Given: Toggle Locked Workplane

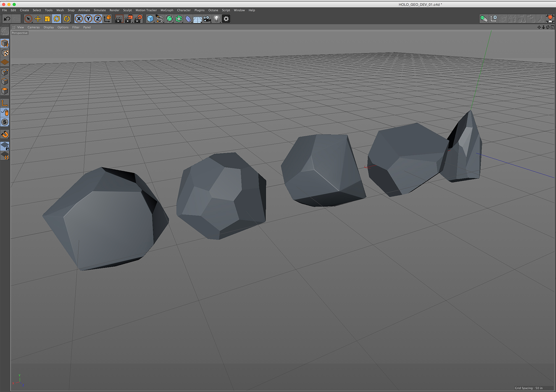Looking at the screenshot, I should (5, 146).
